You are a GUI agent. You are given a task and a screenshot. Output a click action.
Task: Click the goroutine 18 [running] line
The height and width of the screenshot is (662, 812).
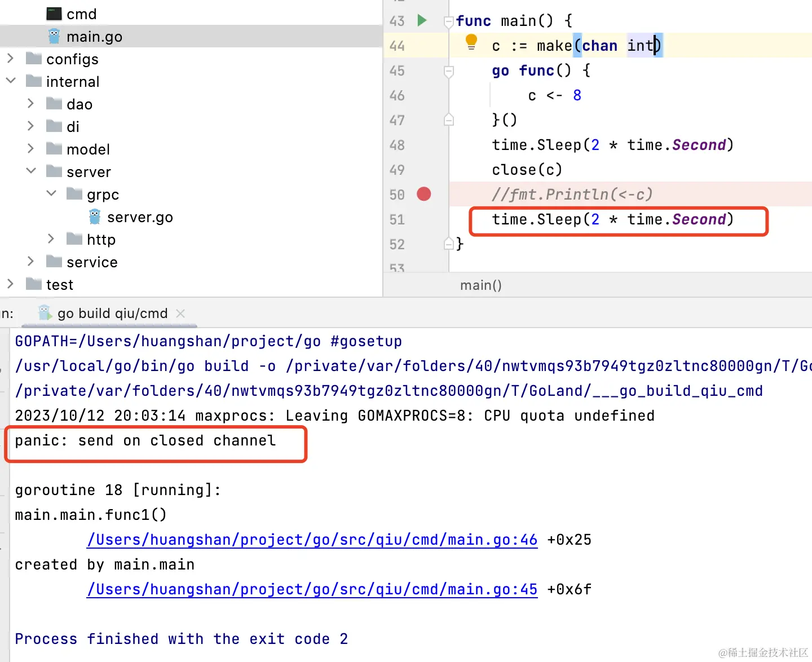coord(118,490)
